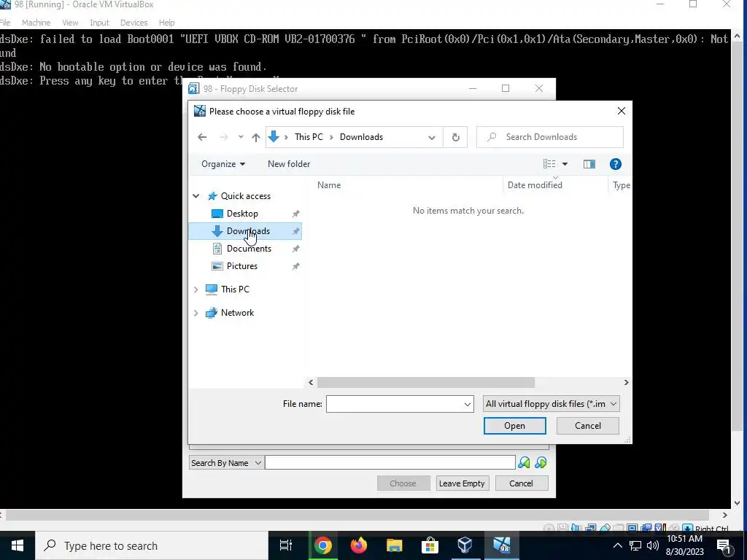Viewport: 747px width, 560px height.
Task: Open the view options dropdown arrow
Action: tap(565, 164)
